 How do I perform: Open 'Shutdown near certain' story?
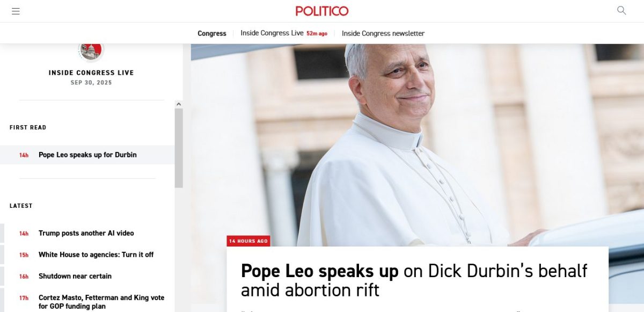(75, 276)
